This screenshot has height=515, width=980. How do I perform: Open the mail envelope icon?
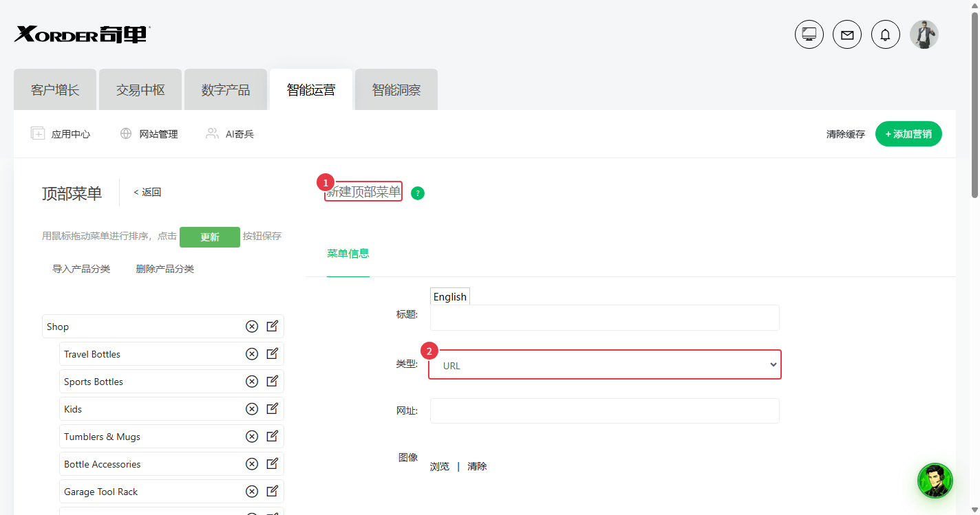(847, 34)
